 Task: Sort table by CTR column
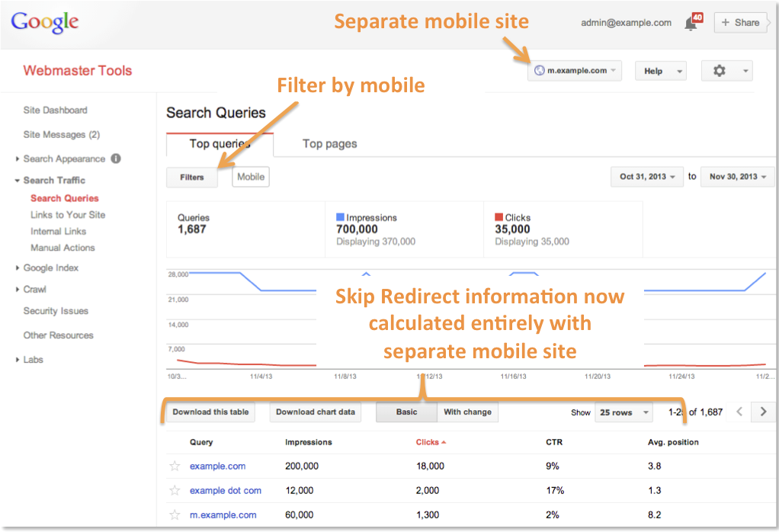coord(554,442)
